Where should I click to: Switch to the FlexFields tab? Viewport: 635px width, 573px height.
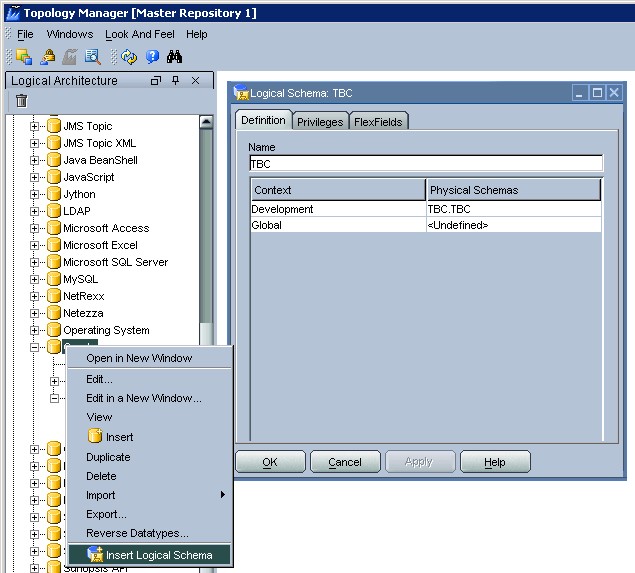click(378, 122)
